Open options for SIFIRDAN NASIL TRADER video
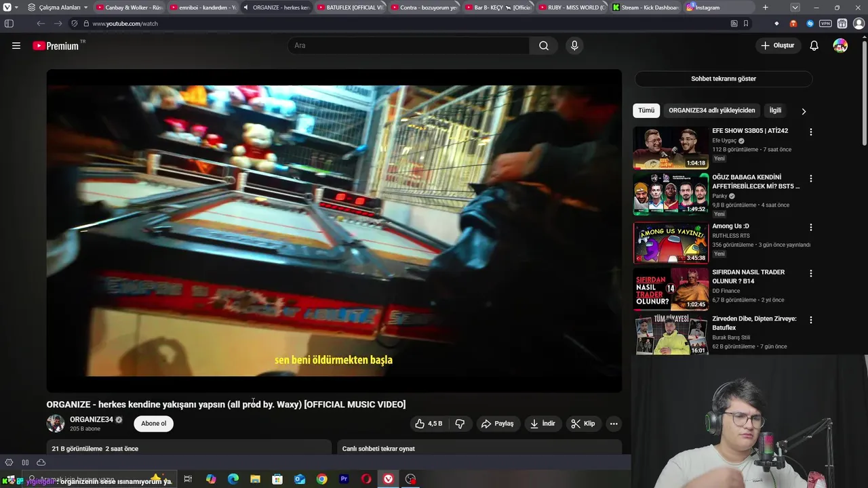This screenshot has height=488, width=868. pos(810,274)
